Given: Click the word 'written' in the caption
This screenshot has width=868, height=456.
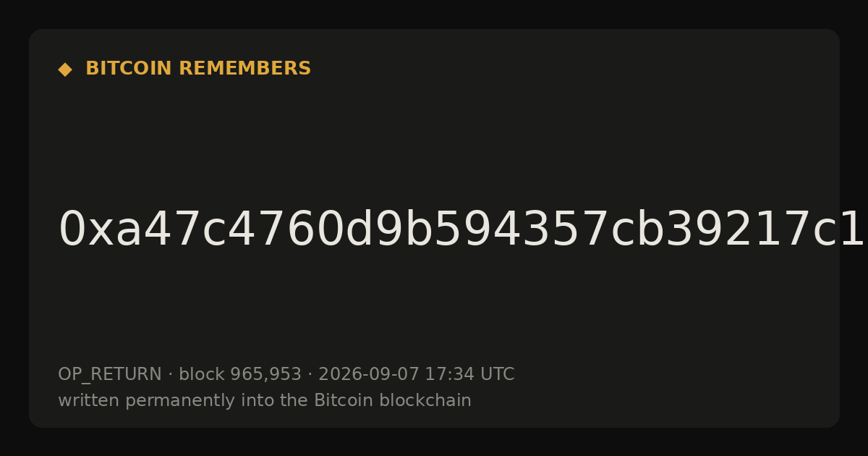Looking at the screenshot, I should click(x=89, y=401).
